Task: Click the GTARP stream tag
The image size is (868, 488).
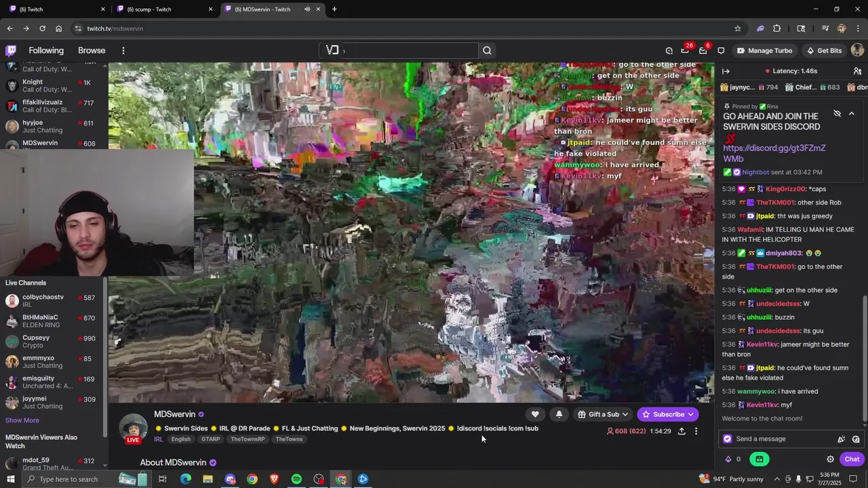Action: 210,439
